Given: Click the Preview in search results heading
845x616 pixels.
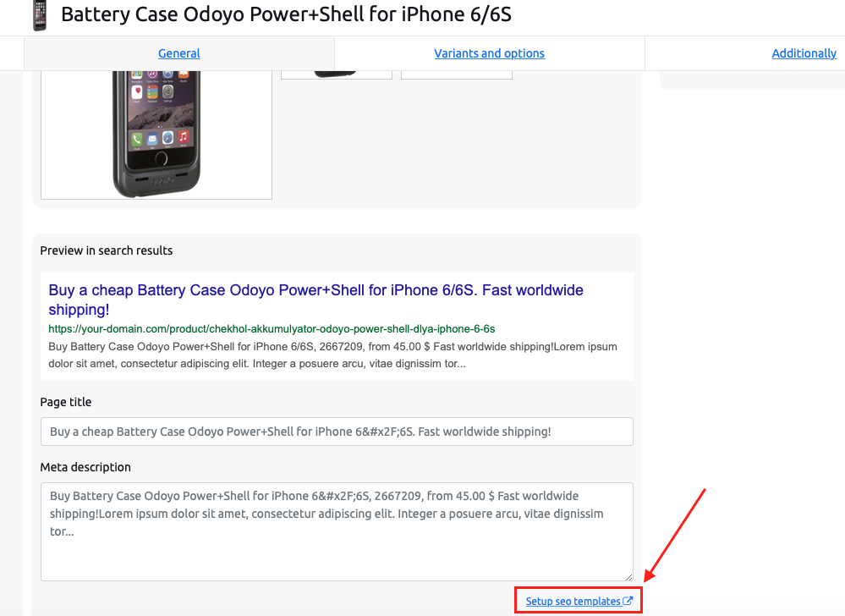Looking at the screenshot, I should (x=107, y=250).
